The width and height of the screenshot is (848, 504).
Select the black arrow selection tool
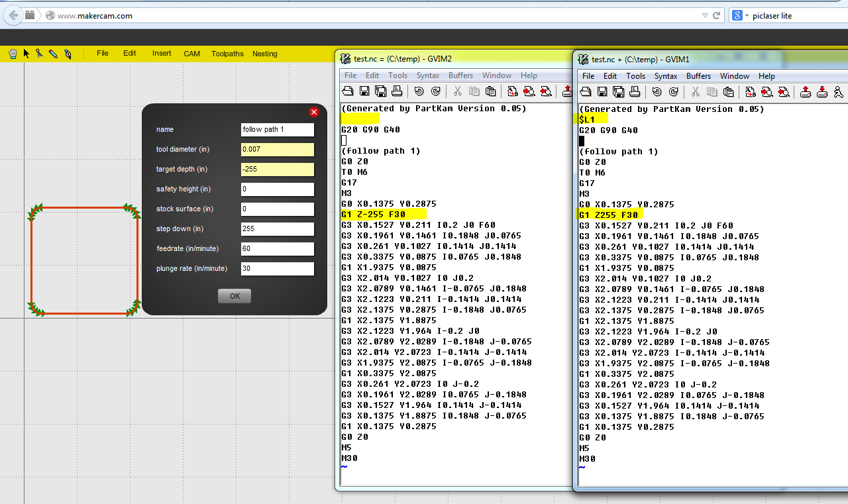pyautogui.click(x=26, y=54)
